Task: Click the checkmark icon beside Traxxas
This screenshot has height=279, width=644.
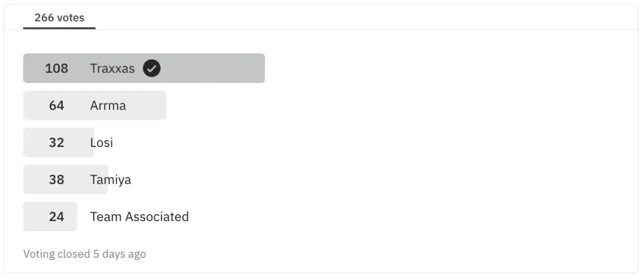Action: point(152,68)
